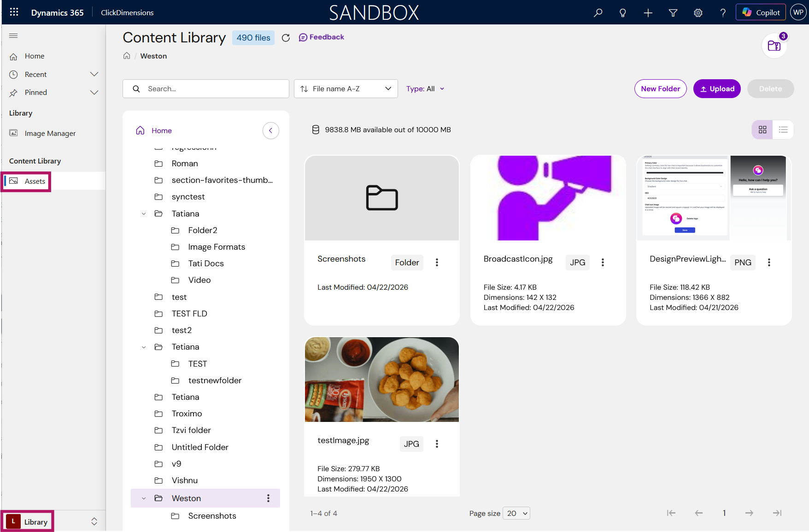Select Roman folder in tree
The width and height of the screenshot is (809, 532).
(185, 164)
